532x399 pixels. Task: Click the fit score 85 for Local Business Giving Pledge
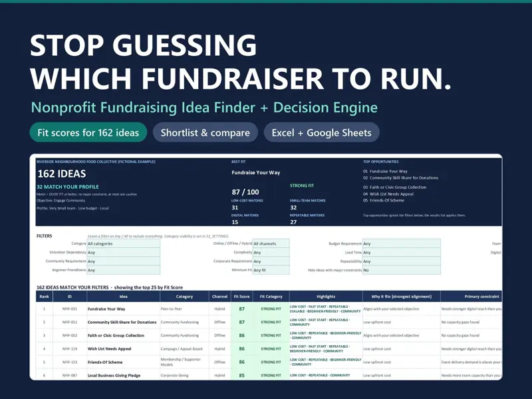(241, 375)
